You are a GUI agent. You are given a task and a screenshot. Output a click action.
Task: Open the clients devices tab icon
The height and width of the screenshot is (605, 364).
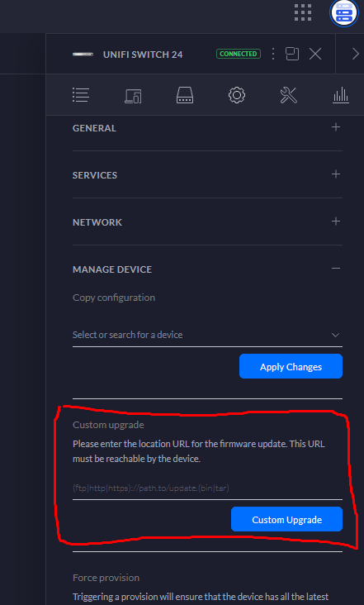133,95
